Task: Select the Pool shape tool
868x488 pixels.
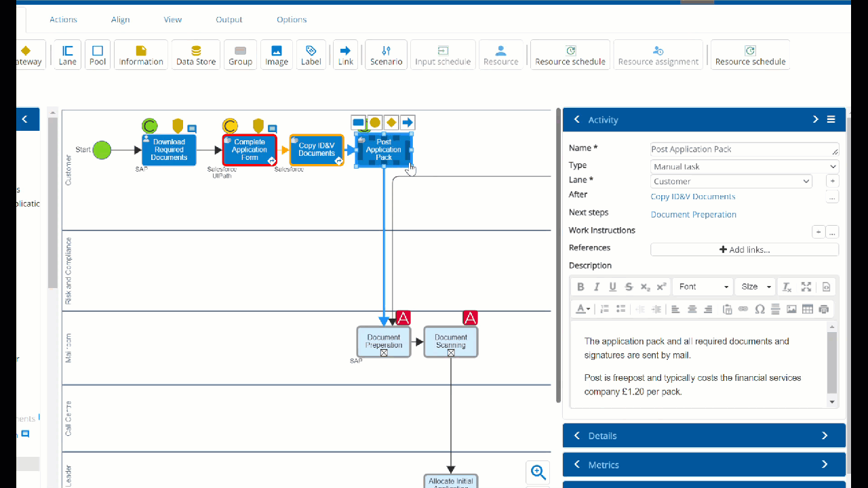Action: (x=98, y=54)
